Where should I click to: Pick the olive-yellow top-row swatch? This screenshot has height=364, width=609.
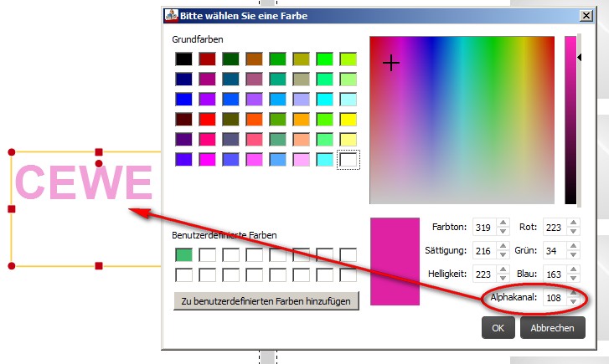301,59
